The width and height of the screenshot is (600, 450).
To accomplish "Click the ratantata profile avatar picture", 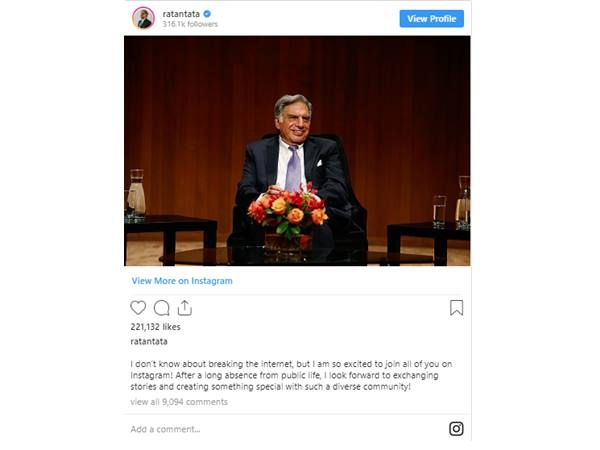I will pos(144,18).
